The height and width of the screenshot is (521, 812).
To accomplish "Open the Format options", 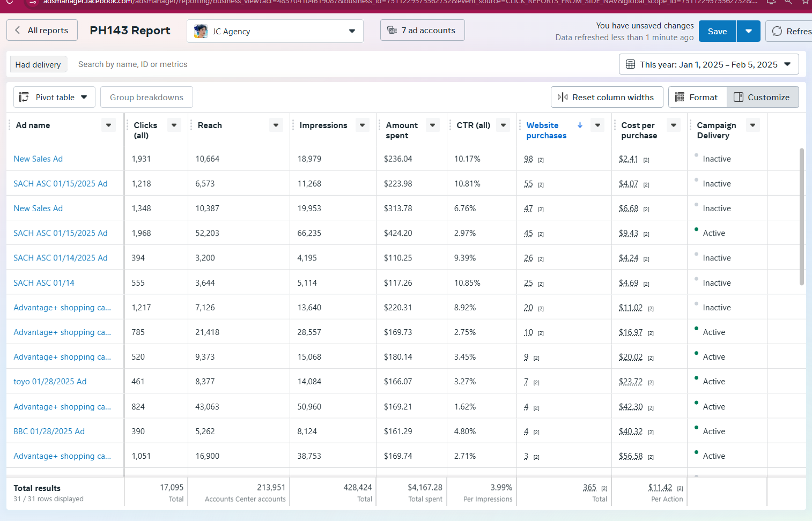I will tap(697, 97).
